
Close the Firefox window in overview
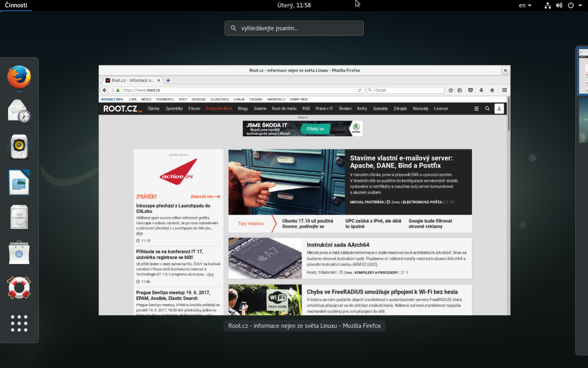[506, 70]
